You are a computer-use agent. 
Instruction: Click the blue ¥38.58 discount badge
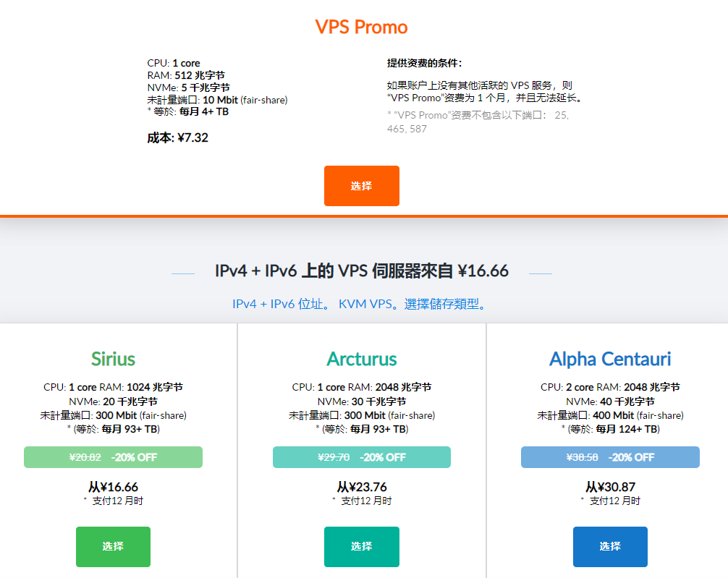point(610,457)
